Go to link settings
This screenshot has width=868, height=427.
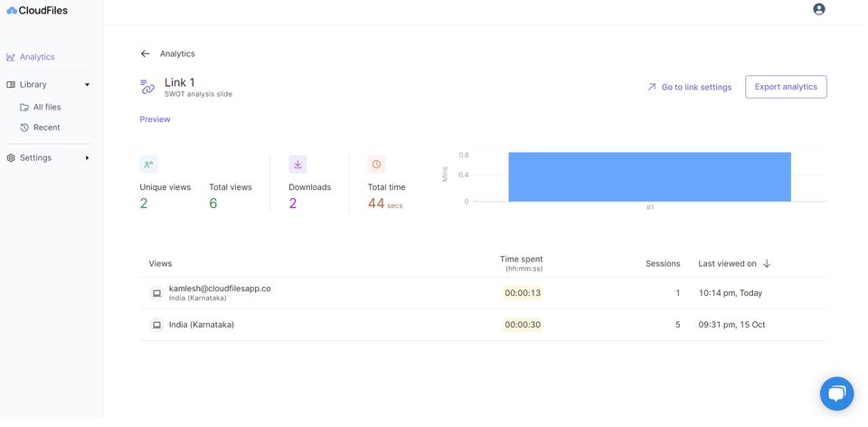689,87
